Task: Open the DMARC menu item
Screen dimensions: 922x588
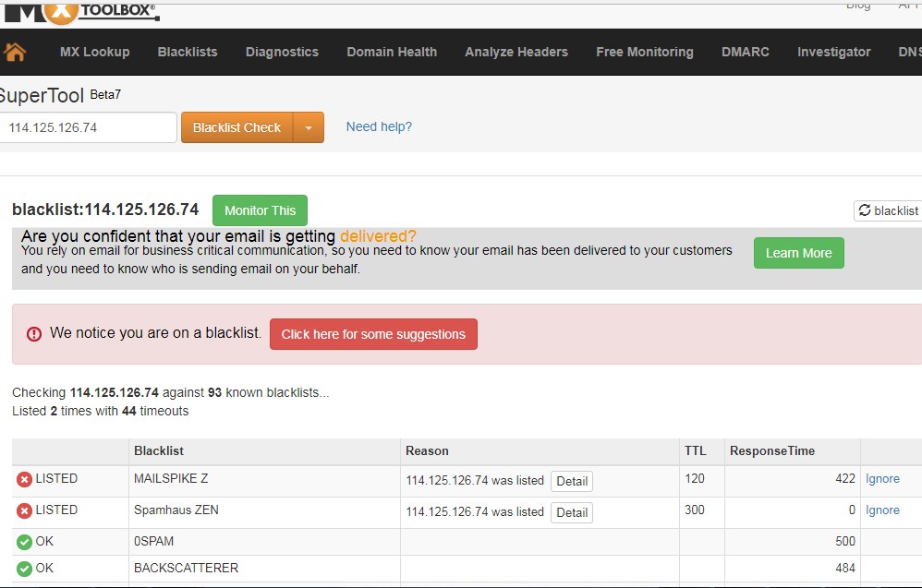Action: point(745,52)
